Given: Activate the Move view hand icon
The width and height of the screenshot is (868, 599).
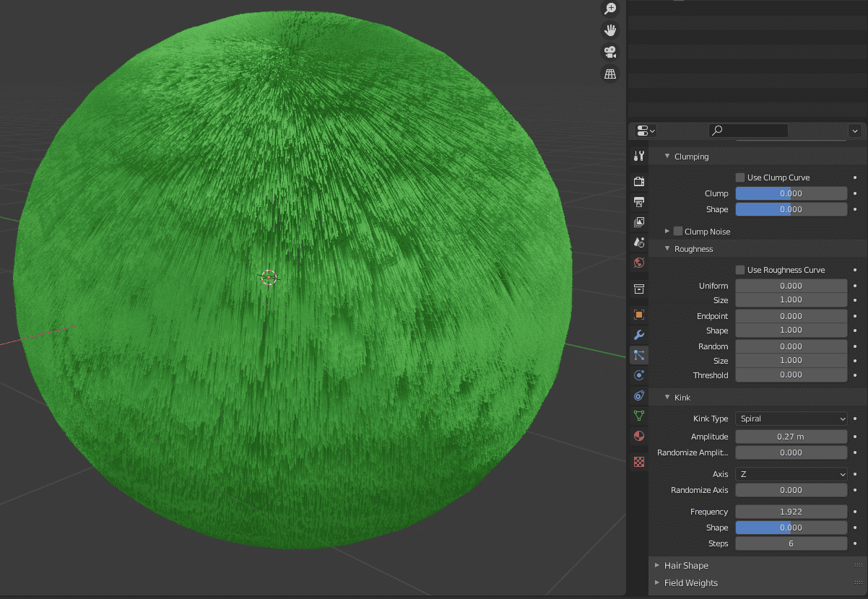Looking at the screenshot, I should tap(610, 30).
